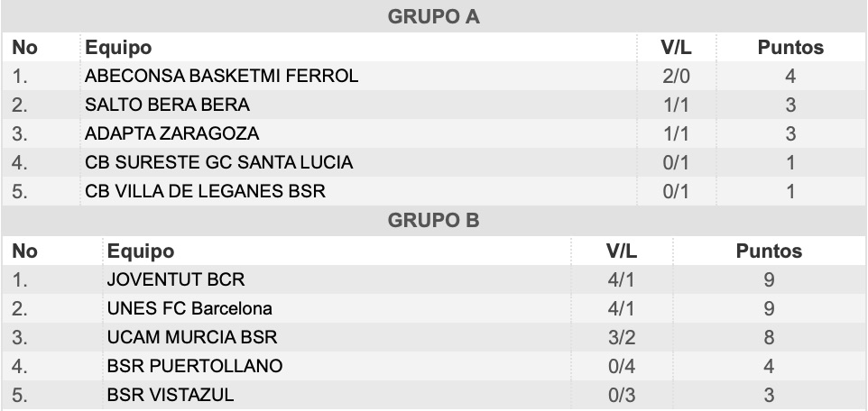This screenshot has height=411, width=868.
Task: Click Puntos column header in Grupo A
Action: pos(790,48)
